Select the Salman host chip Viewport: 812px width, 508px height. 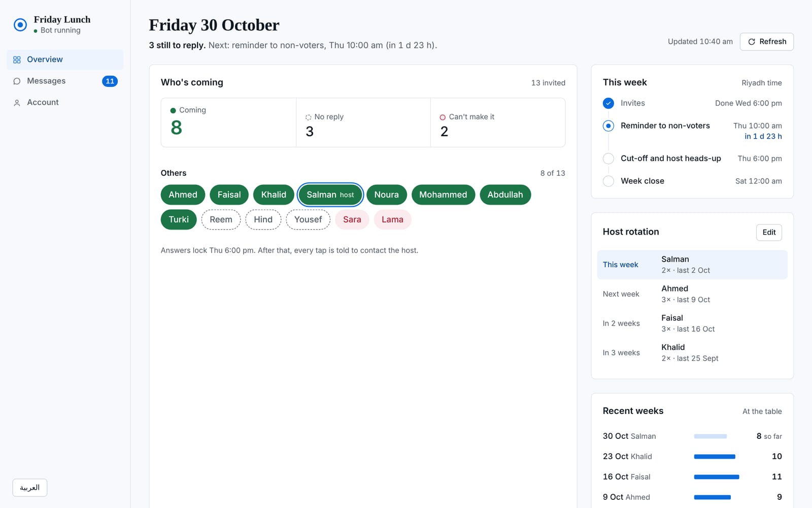pos(330,195)
